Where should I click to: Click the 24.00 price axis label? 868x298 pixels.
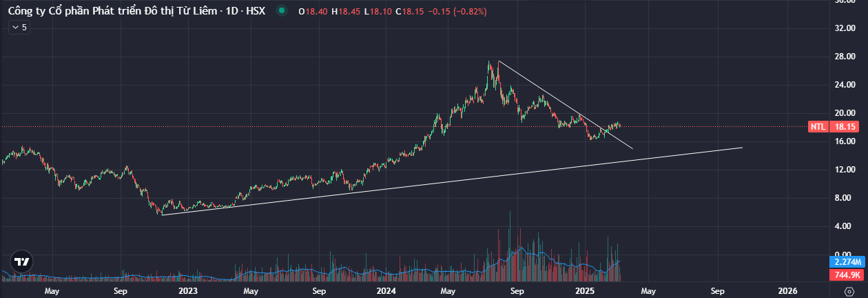845,85
